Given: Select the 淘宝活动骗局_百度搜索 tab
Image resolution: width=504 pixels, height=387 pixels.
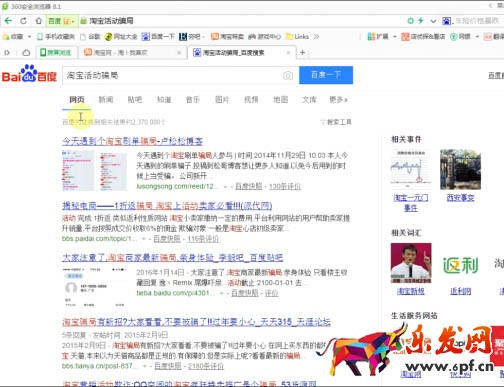Looking at the screenshot, I should pyautogui.click(x=242, y=53).
